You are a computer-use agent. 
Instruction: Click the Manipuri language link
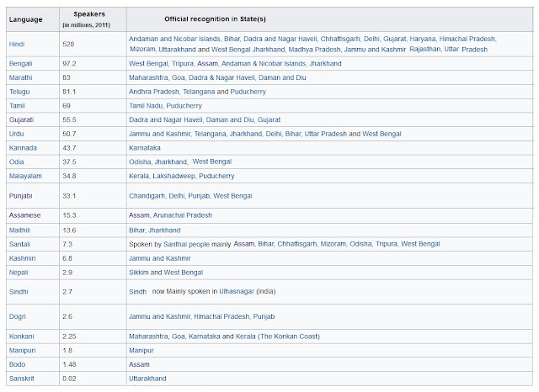pos(22,351)
